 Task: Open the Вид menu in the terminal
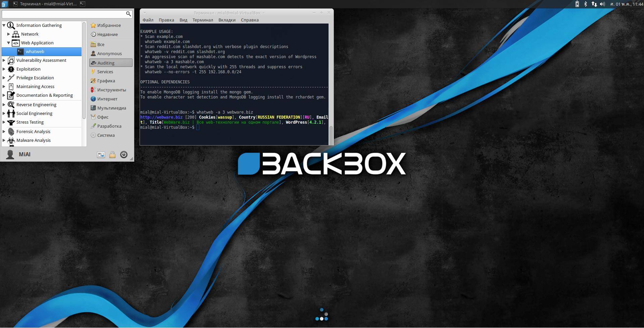click(x=183, y=20)
